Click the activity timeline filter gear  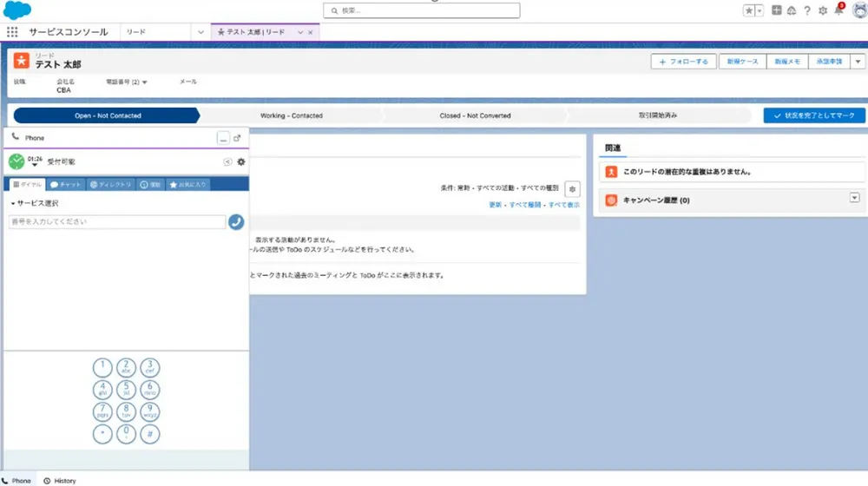pyautogui.click(x=572, y=188)
